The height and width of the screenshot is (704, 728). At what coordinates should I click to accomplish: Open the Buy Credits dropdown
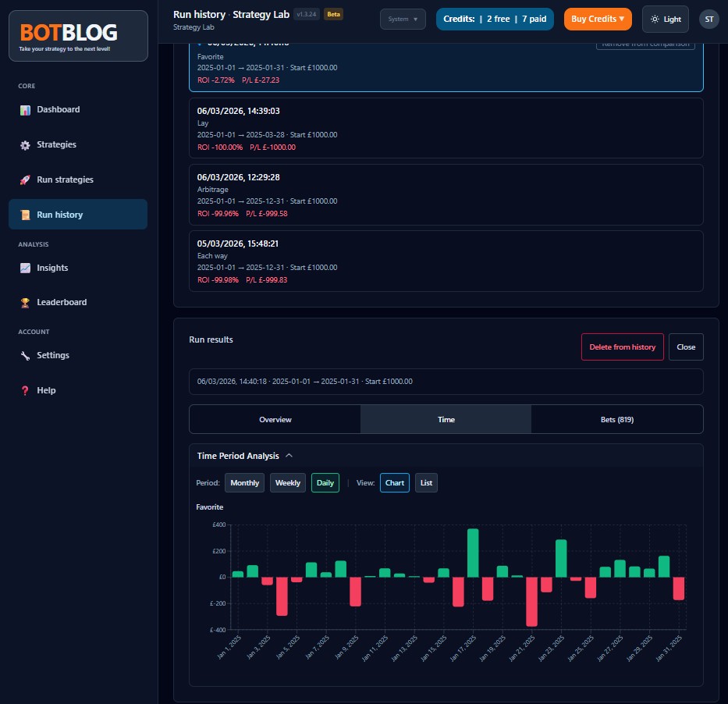pyautogui.click(x=597, y=19)
